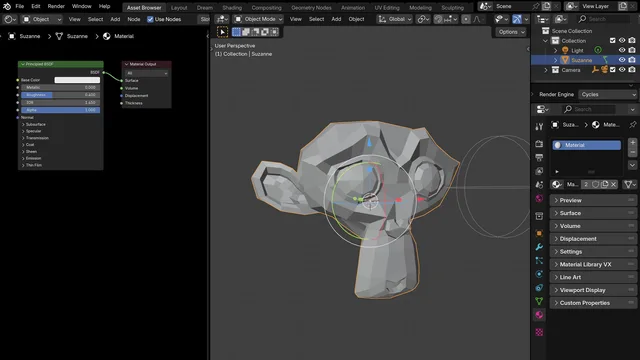Switch to the Layout workspace tab

[x=179, y=7]
